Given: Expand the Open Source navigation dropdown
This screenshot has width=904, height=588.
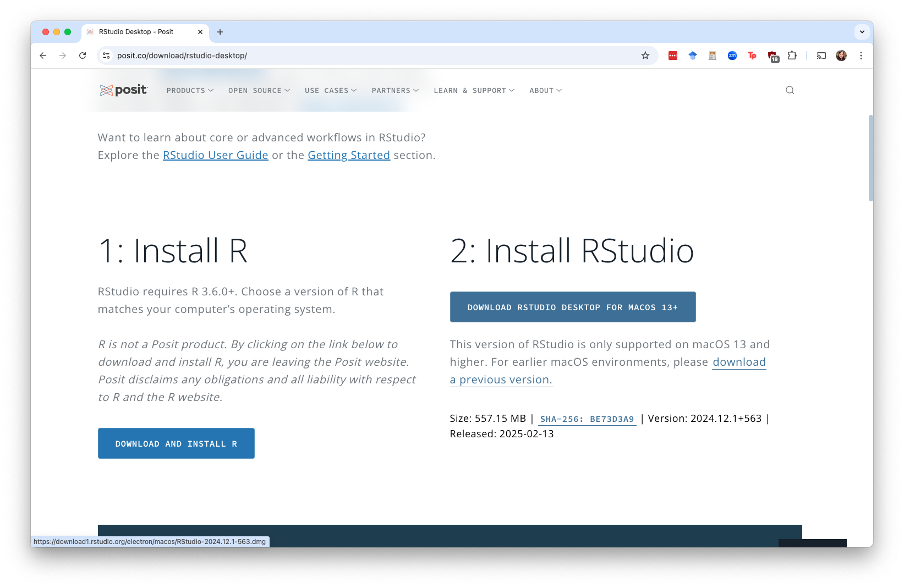Looking at the screenshot, I should coord(259,91).
